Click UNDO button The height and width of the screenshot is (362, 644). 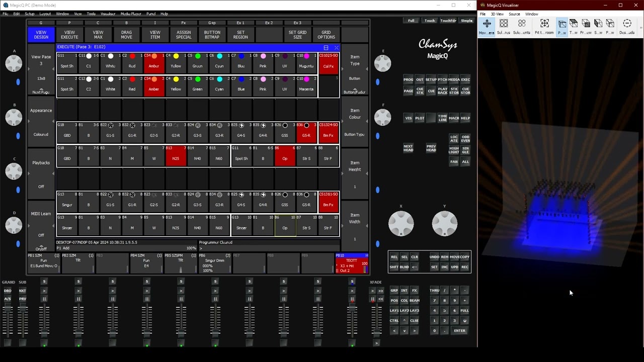point(434,257)
